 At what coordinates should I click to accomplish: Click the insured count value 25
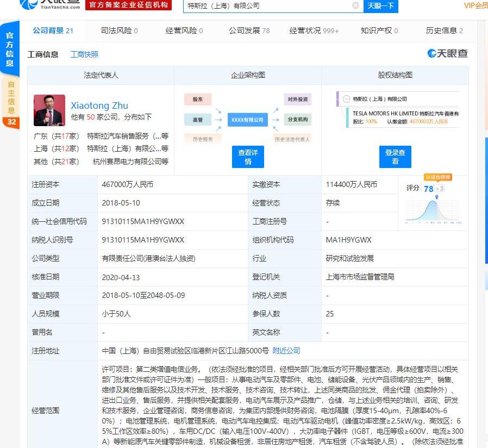tap(330, 314)
